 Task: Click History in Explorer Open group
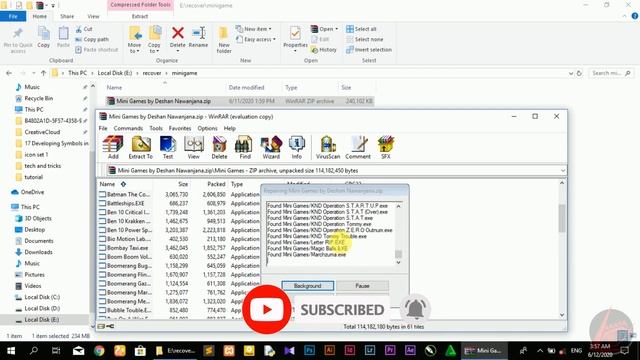tap(324, 49)
